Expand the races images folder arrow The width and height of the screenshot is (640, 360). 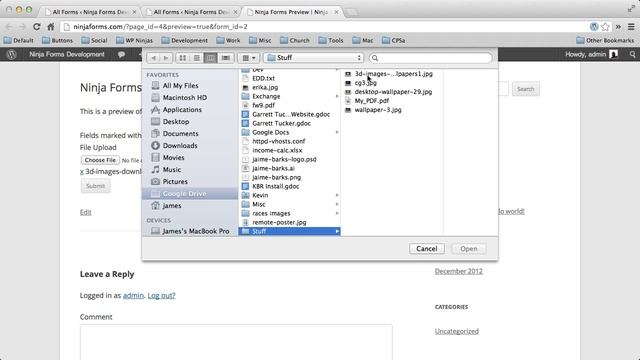coord(337,213)
